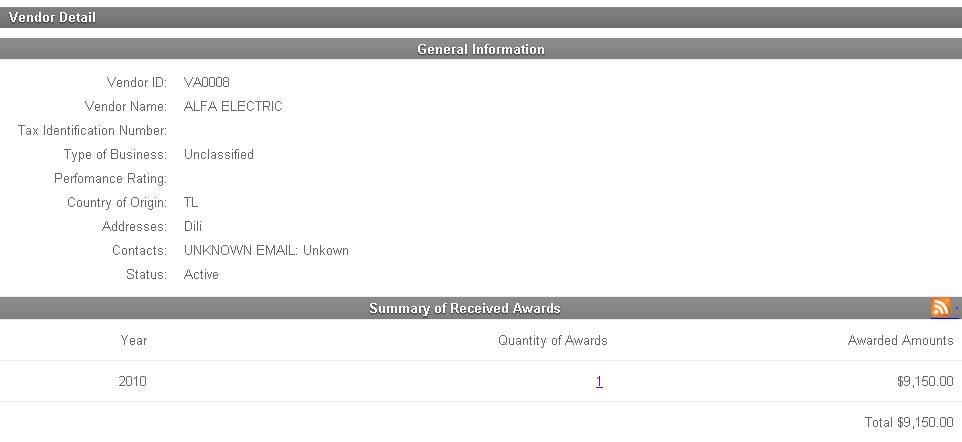The image size is (962, 442).
Task: Click the Unclassified business type value
Action: (x=219, y=155)
